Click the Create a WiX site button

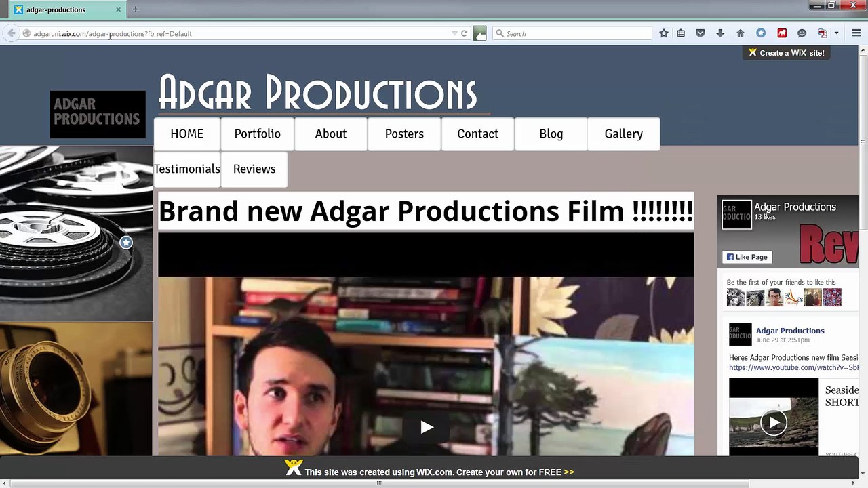point(787,53)
